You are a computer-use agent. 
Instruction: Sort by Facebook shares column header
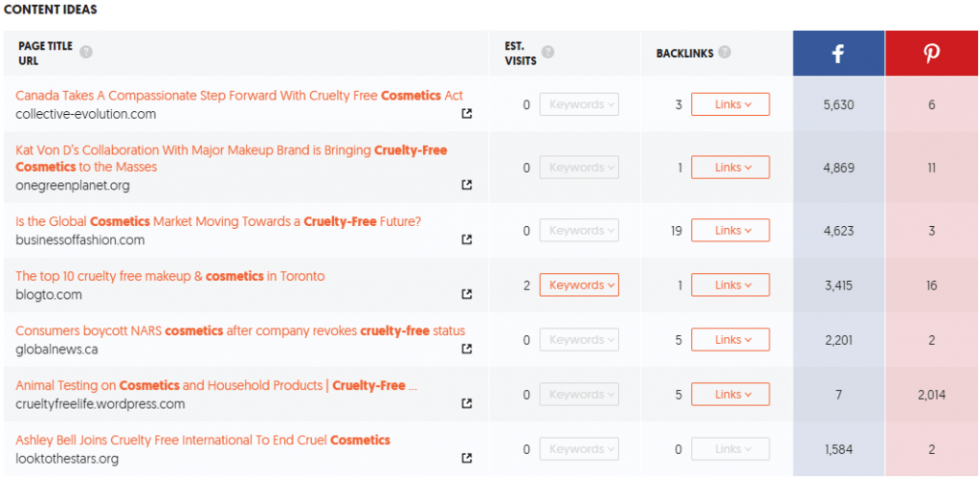coord(838,54)
